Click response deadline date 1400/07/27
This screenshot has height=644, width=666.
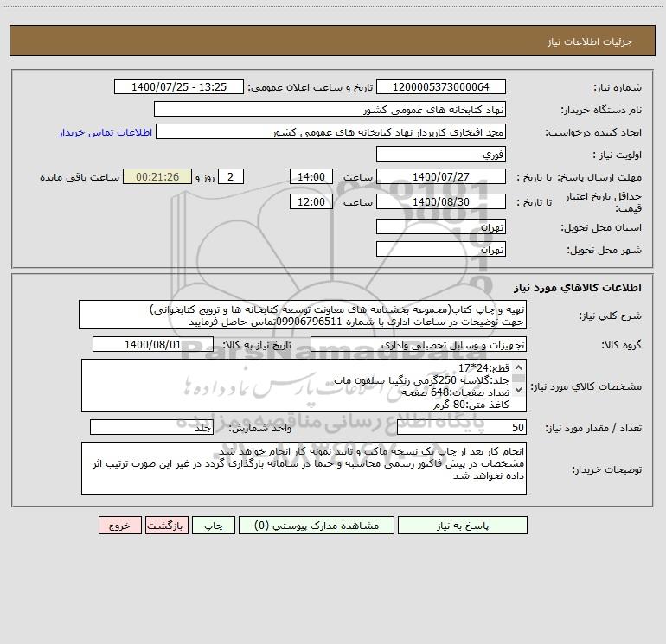point(441,176)
